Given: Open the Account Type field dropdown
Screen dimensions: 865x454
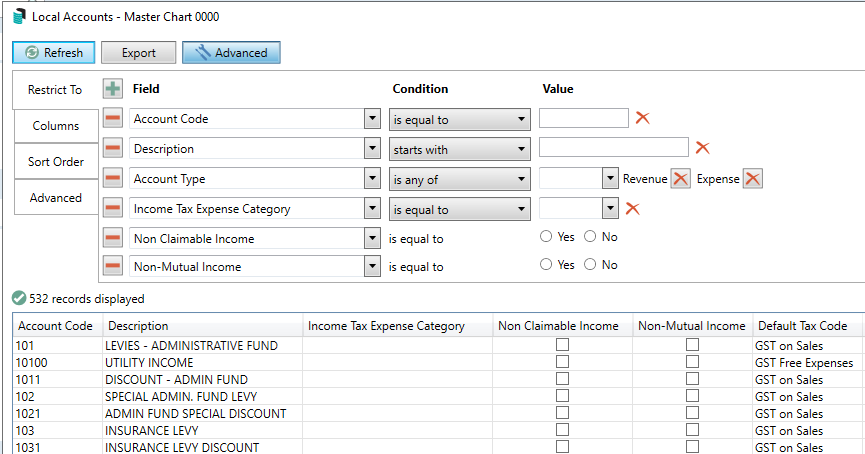Looking at the screenshot, I should pyautogui.click(x=371, y=179).
